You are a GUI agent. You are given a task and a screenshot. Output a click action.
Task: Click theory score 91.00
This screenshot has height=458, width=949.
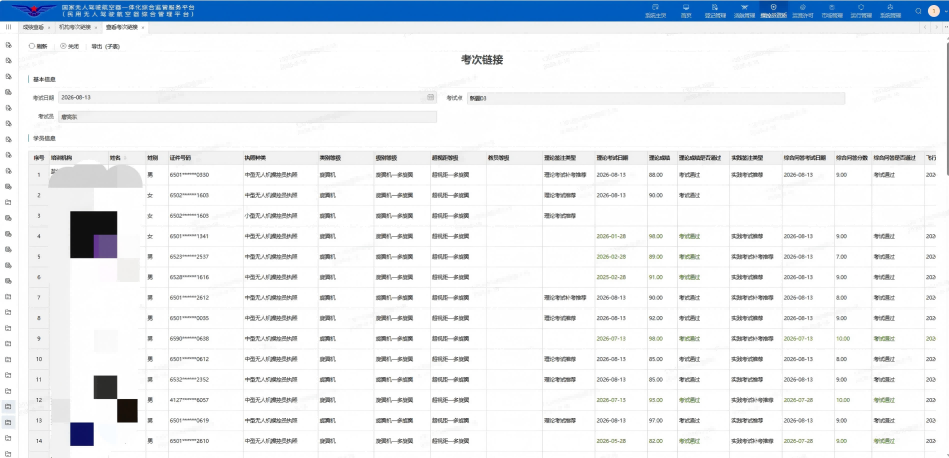(655, 277)
